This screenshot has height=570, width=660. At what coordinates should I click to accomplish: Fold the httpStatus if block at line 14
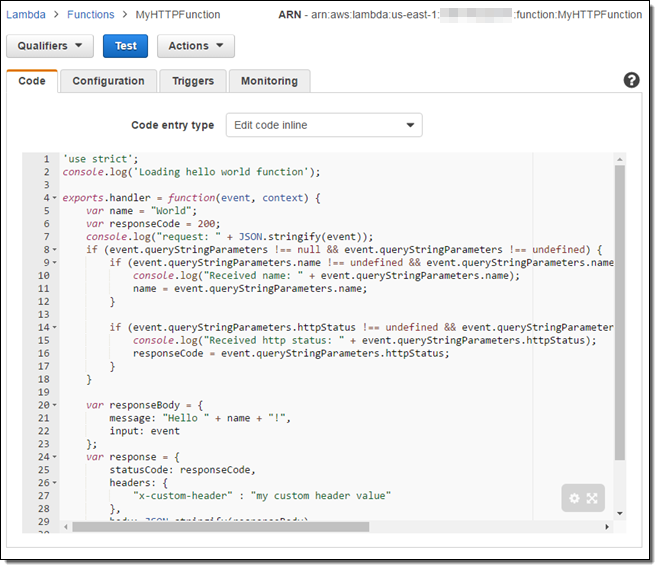click(53, 328)
